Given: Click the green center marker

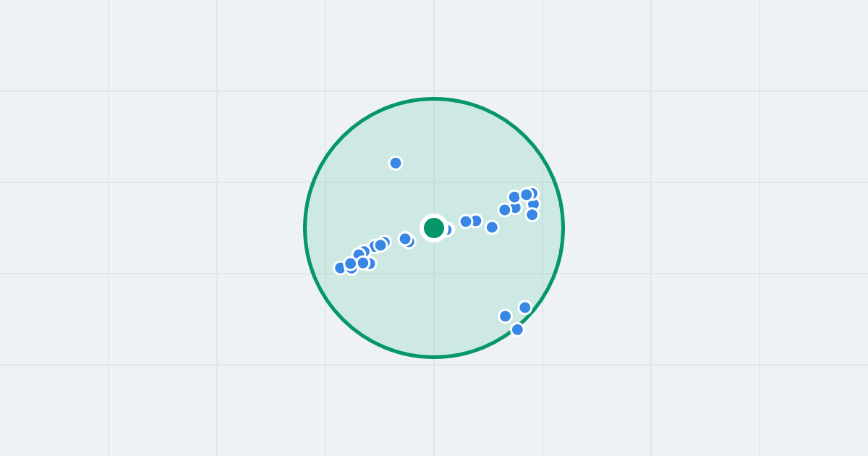Looking at the screenshot, I should coord(434,228).
